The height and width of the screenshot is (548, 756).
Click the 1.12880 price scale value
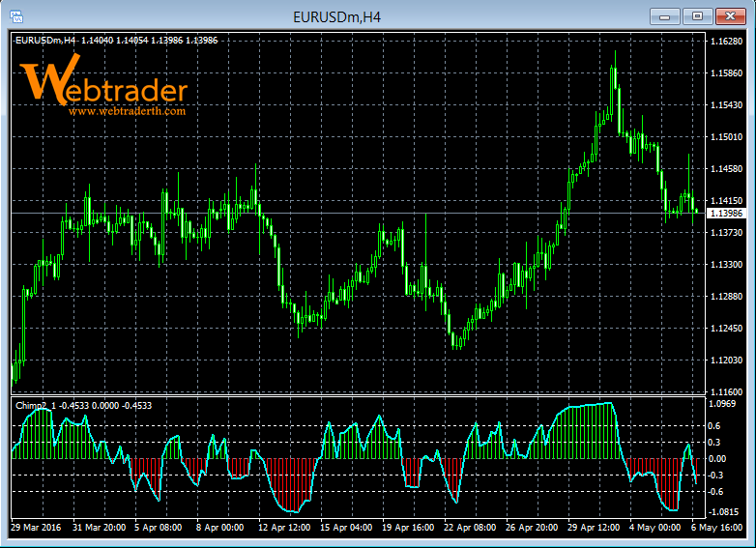point(727,296)
